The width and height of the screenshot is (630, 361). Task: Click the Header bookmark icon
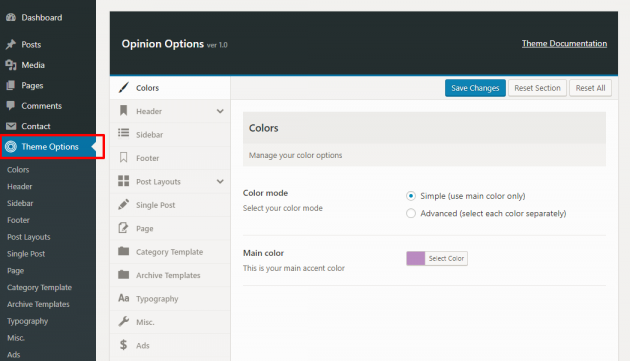tap(124, 111)
